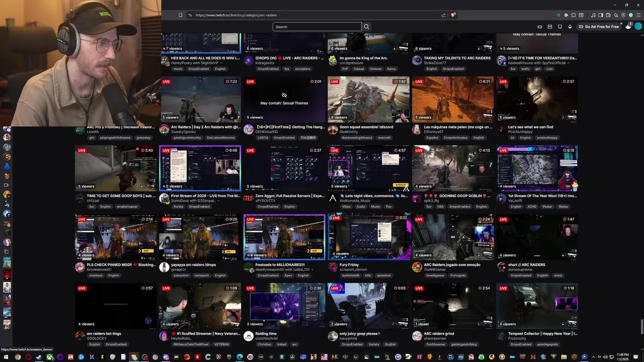Click the greepstv channel avatar

tap(164, 267)
